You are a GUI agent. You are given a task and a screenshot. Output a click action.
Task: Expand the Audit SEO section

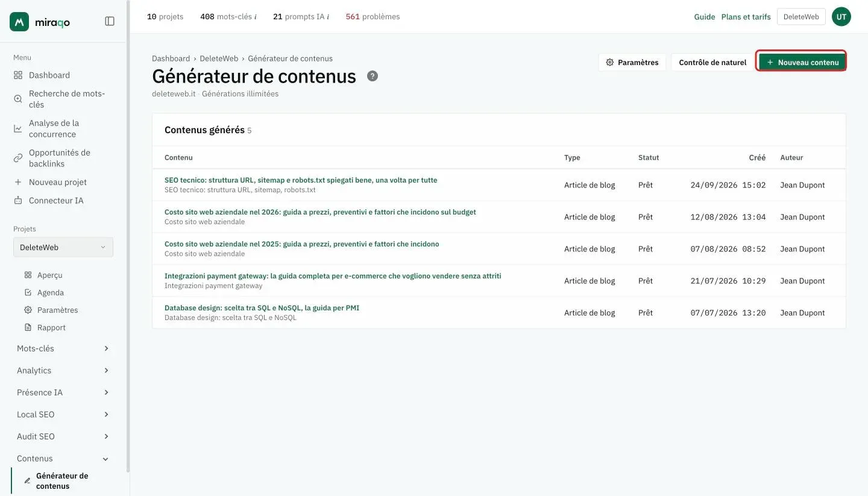(63, 436)
